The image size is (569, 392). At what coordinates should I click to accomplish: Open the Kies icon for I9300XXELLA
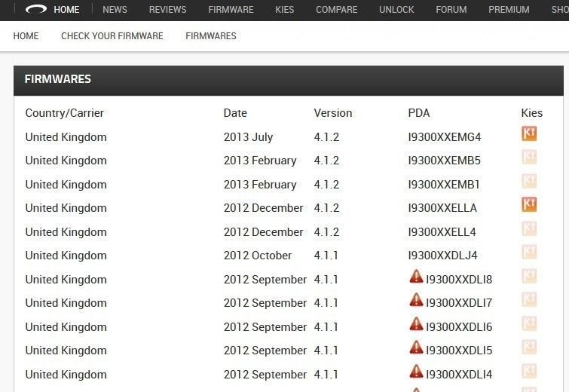click(529, 205)
